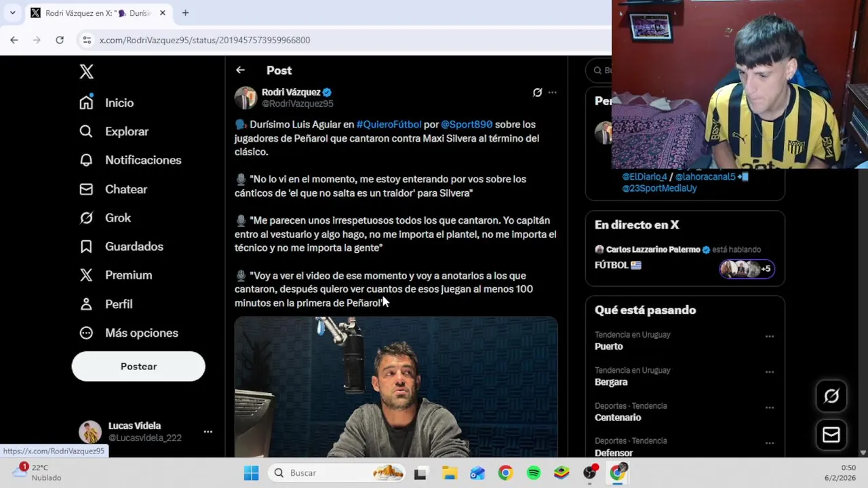Open Spotify from taskbar
Viewport: 868px width, 488px height.
click(x=534, y=473)
